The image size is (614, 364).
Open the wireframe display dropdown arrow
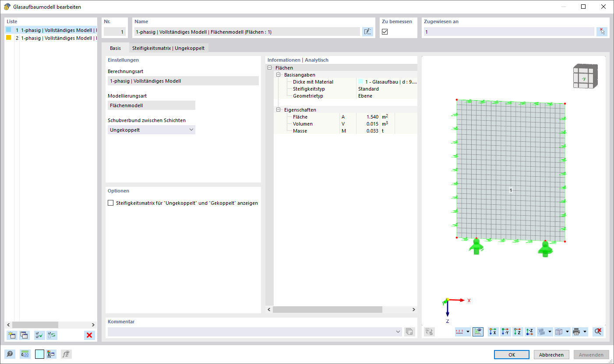coord(567,332)
